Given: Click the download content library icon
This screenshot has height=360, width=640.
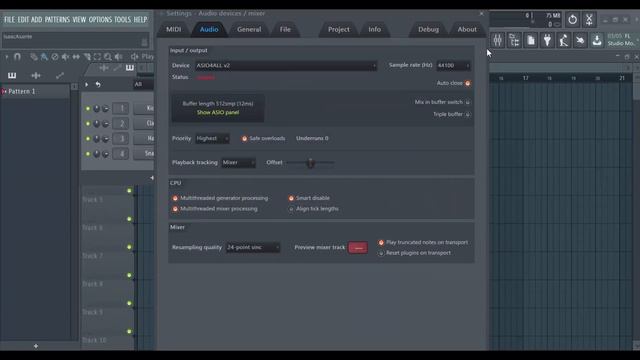Looking at the screenshot, I should click(x=597, y=40).
